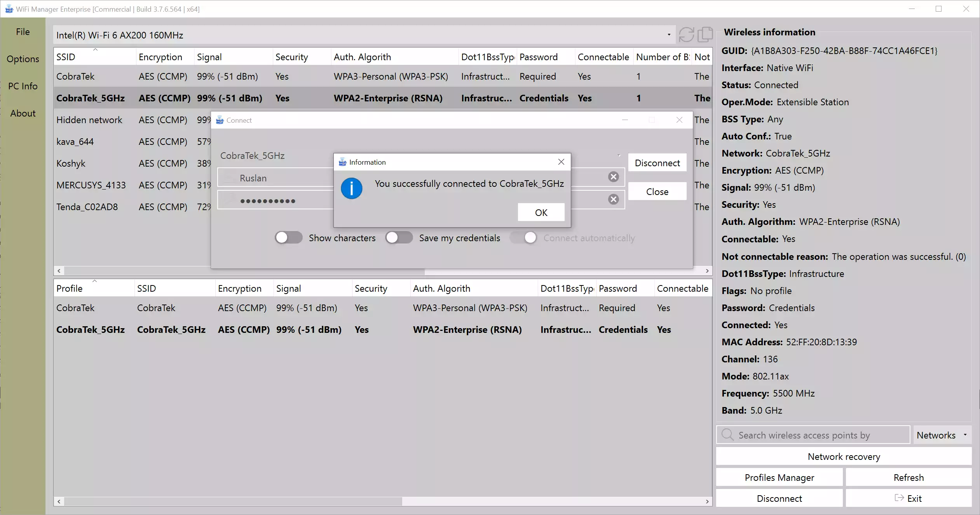Click the refresh adapters icon

point(686,35)
